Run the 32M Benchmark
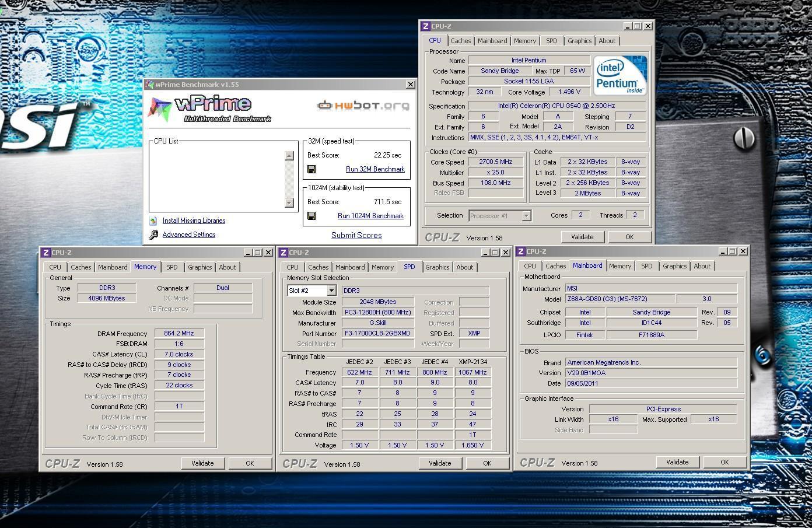Screen dimensions: 812x528 pyautogui.click(x=375, y=169)
